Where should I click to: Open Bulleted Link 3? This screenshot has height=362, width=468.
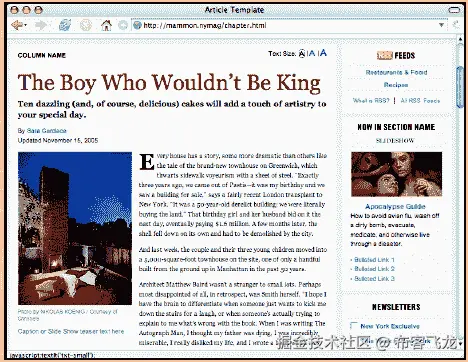(374, 278)
